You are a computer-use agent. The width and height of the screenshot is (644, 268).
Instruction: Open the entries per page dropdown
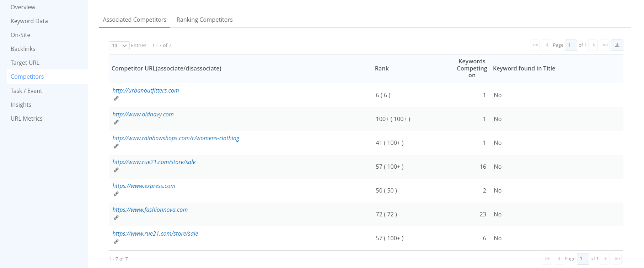coord(119,46)
